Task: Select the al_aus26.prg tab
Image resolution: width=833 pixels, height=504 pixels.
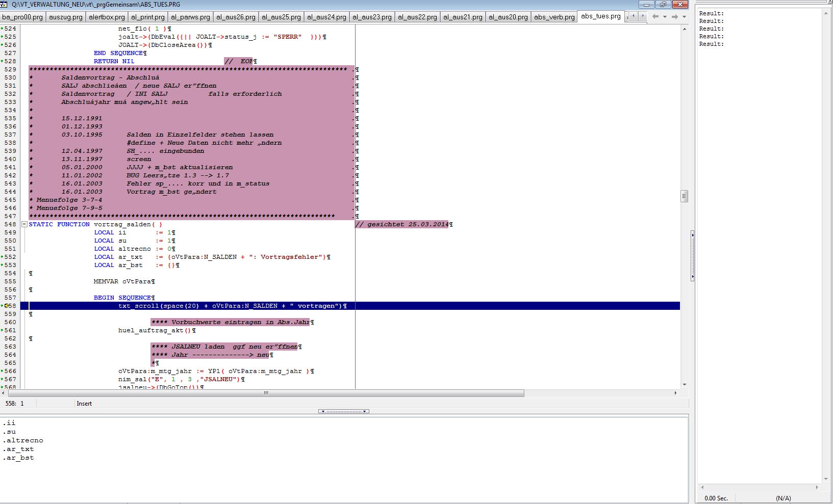Action: click(x=236, y=17)
